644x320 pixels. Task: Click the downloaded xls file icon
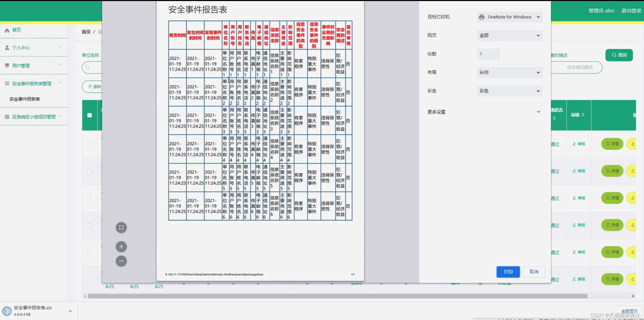tap(7, 311)
